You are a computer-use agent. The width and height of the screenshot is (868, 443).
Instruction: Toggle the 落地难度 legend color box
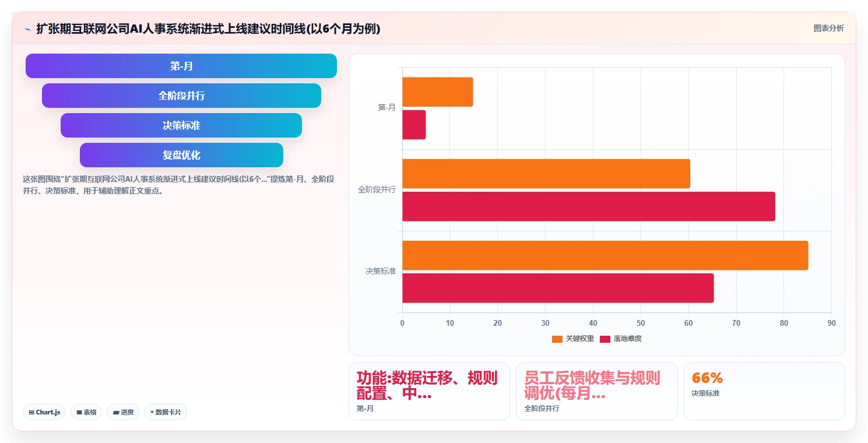[x=605, y=339]
